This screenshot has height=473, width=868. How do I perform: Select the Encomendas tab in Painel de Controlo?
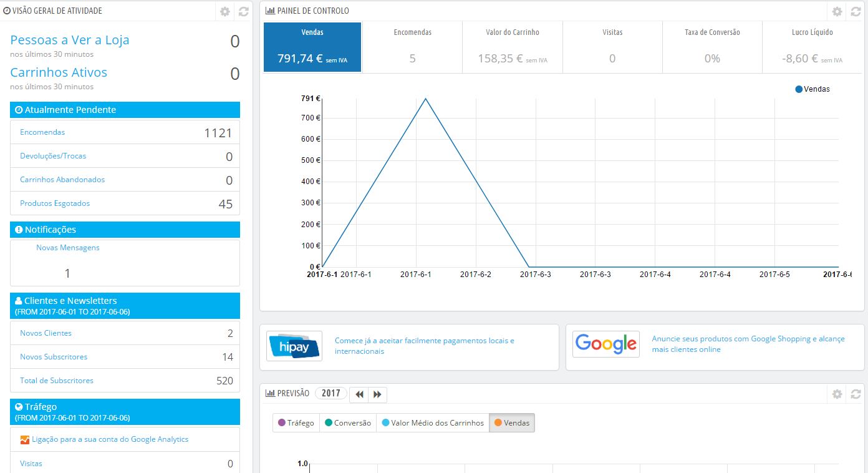click(412, 47)
